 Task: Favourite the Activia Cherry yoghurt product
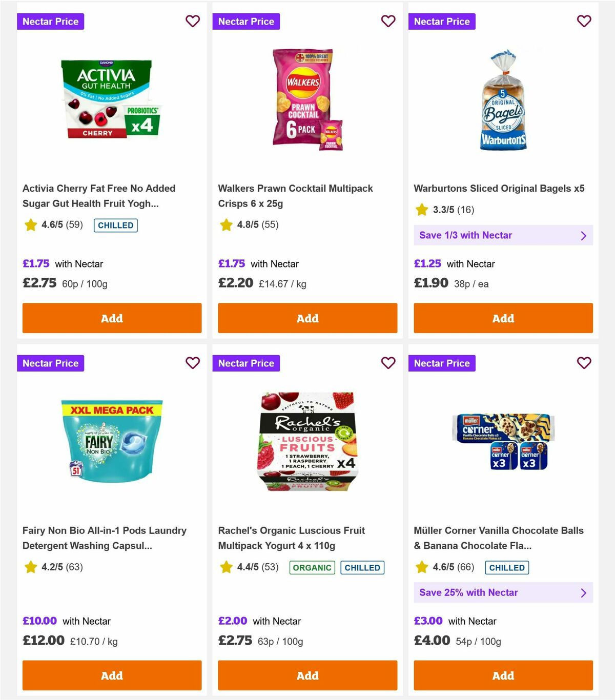[x=193, y=21]
